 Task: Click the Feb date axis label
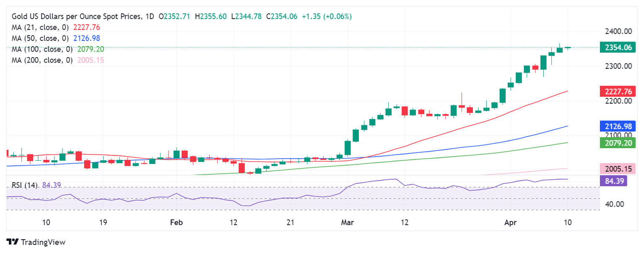point(177,222)
